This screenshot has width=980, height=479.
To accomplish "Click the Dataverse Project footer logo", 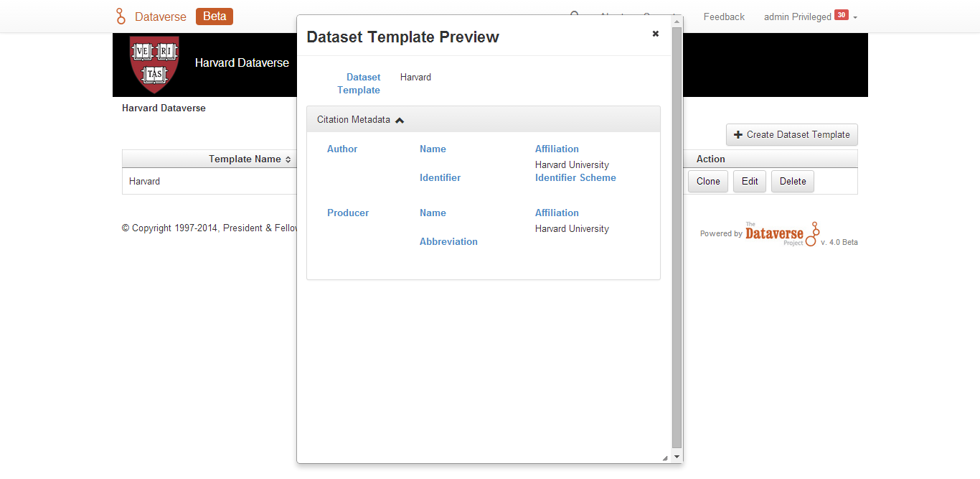I will coord(782,234).
